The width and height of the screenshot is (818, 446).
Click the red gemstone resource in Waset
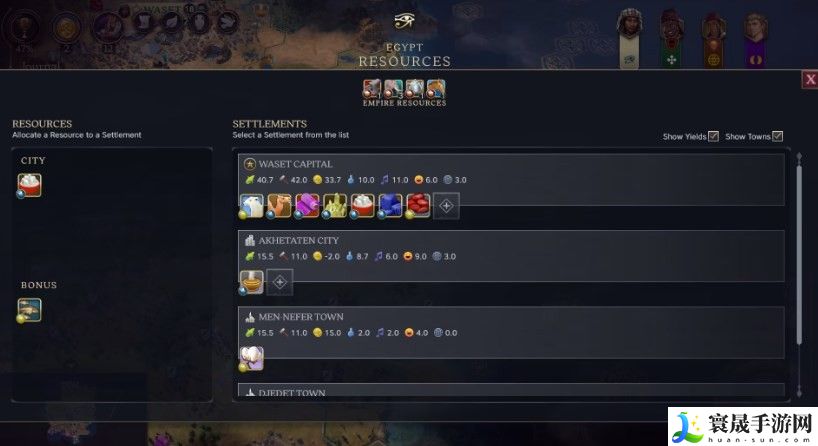point(418,206)
